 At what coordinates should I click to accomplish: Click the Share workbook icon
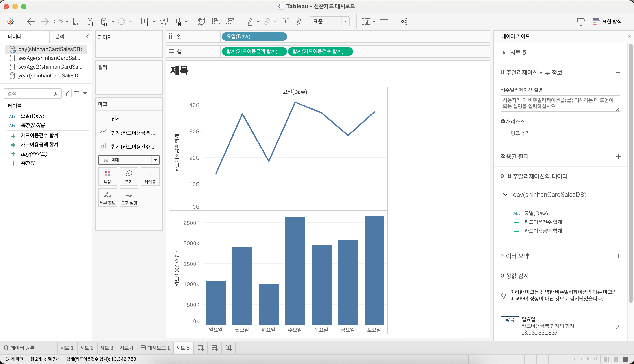(x=404, y=22)
